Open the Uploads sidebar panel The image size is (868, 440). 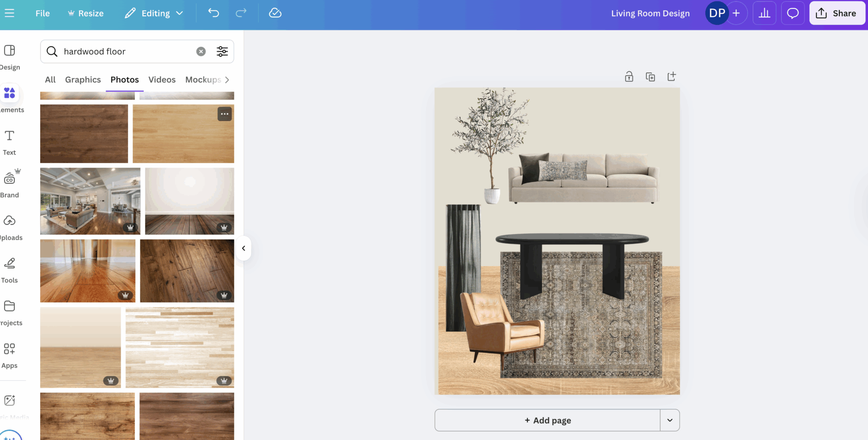pyautogui.click(x=10, y=227)
